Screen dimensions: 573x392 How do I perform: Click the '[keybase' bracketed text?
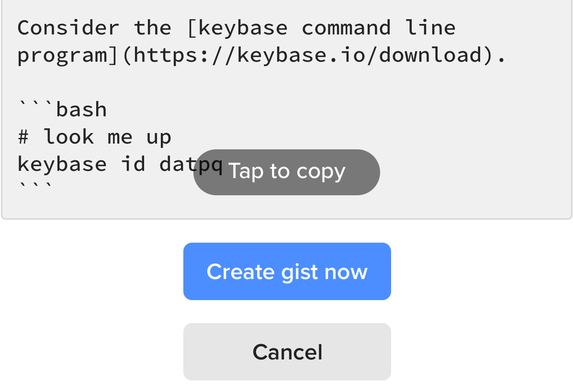click(236, 28)
